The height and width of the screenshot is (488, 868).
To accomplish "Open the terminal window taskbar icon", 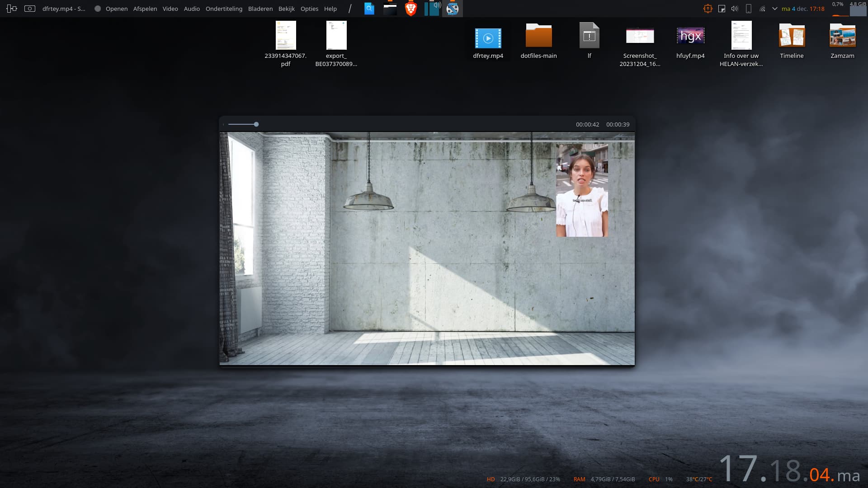I will pos(390,9).
